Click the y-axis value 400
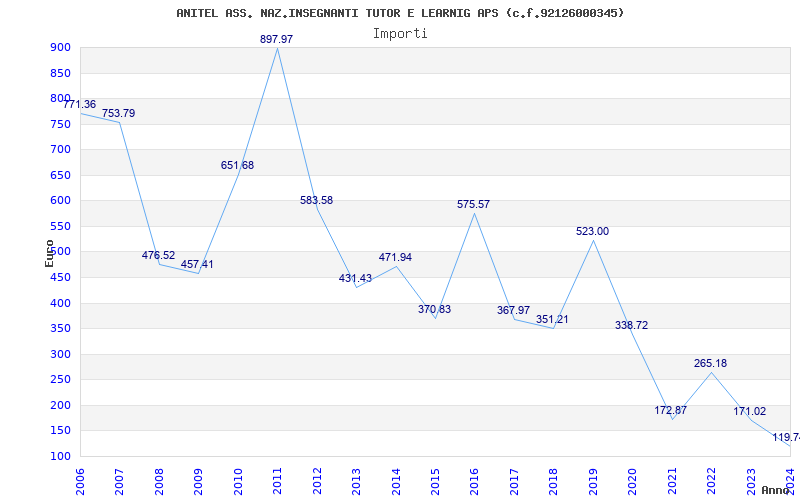 pyautogui.click(x=60, y=304)
